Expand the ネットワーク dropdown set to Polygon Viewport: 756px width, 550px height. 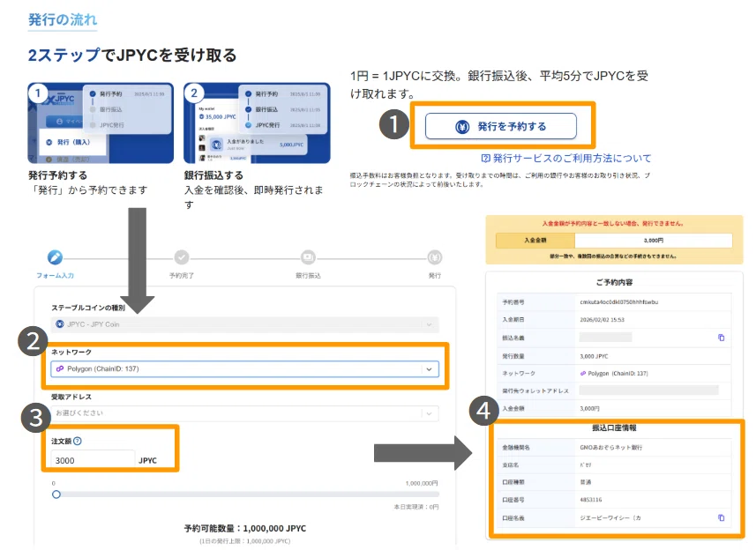[245, 369]
